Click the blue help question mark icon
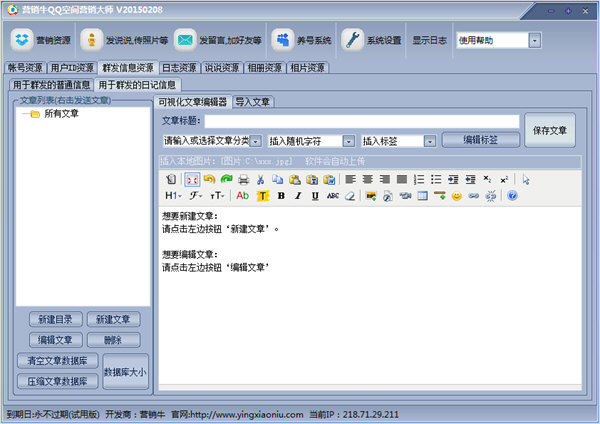The height and width of the screenshot is (424, 600). pos(512,196)
